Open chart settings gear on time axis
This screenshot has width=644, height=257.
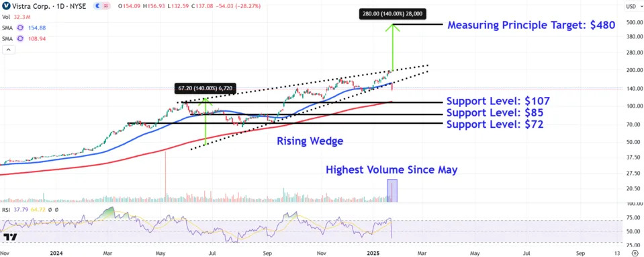click(x=635, y=253)
